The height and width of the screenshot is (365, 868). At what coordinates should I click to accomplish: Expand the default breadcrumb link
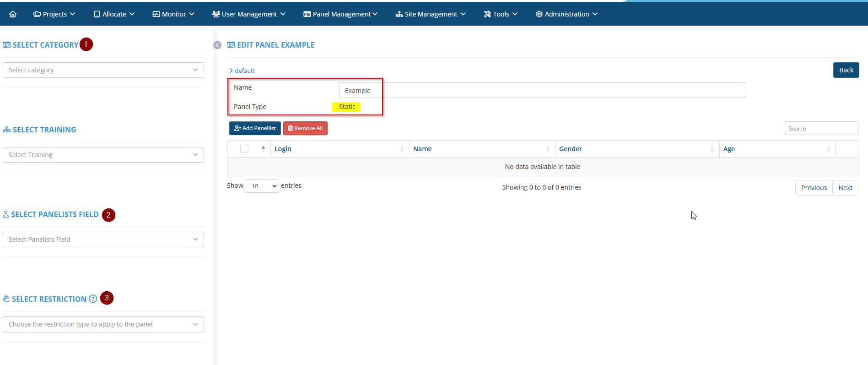coord(243,71)
